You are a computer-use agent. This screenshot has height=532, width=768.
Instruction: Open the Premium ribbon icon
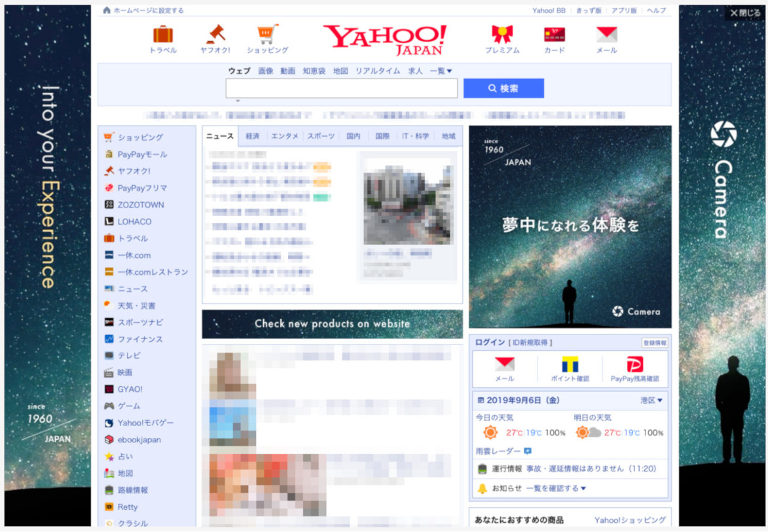[502, 34]
